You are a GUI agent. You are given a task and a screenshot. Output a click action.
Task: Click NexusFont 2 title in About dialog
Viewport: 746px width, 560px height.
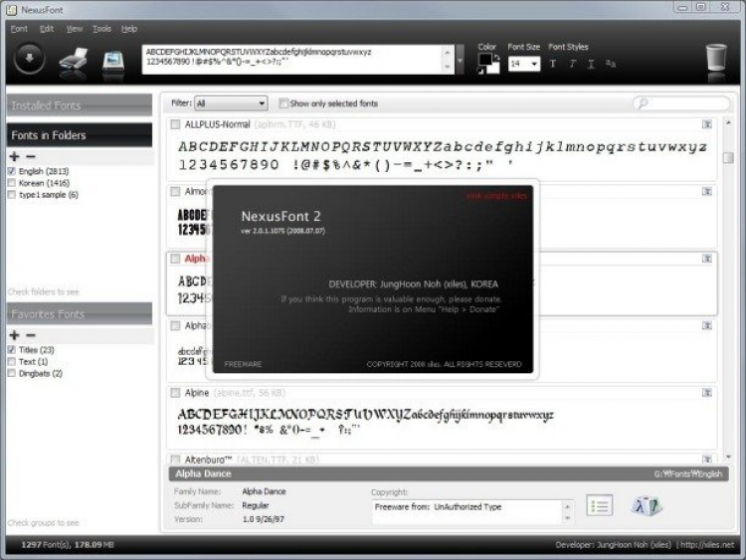281,216
